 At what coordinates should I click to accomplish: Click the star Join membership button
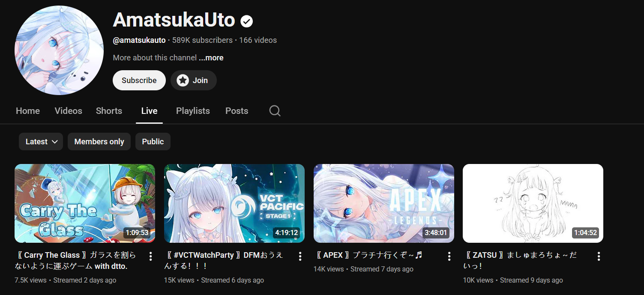click(x=194, y=80)
